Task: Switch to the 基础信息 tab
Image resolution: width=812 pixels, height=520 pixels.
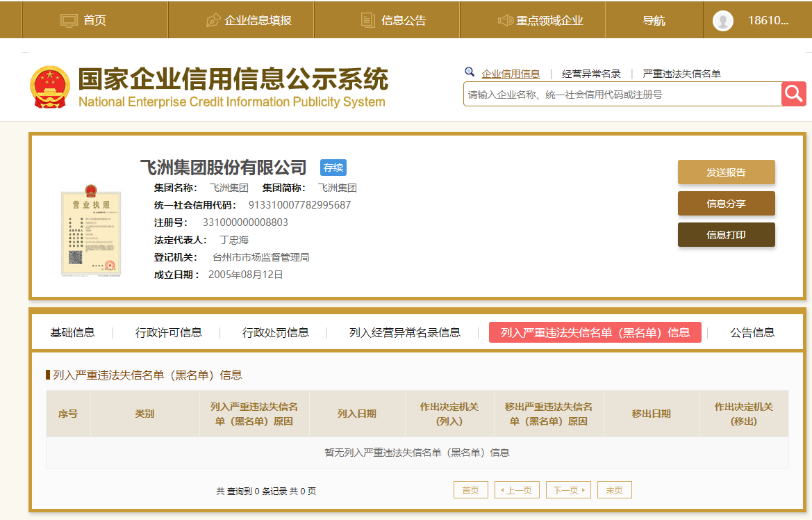Action: coord(72,332)
